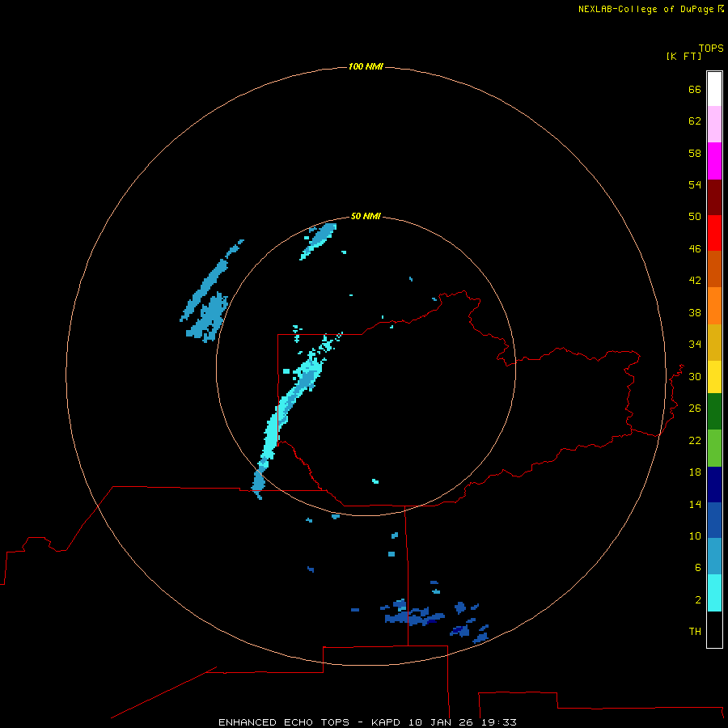Click the 26 legend value
Image resolution: width=728 pixels, height=728 pixels.
pyautogui.click(x=695, y=408)
